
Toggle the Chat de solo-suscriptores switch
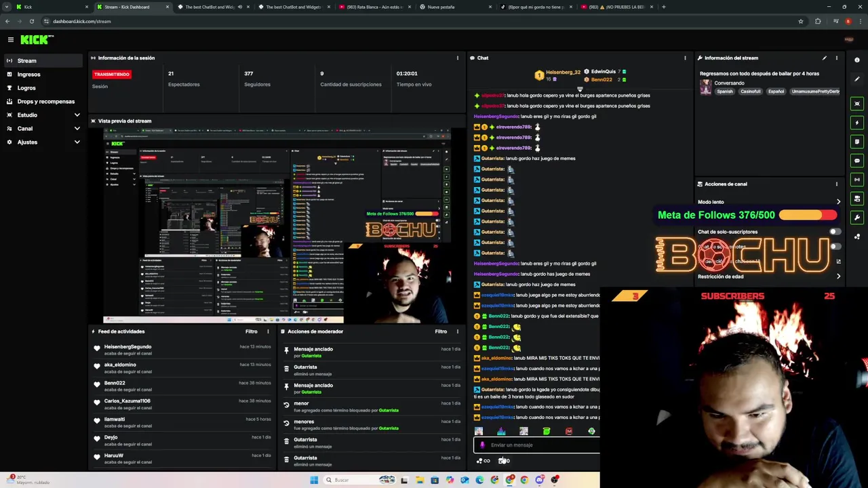[834, 232]
